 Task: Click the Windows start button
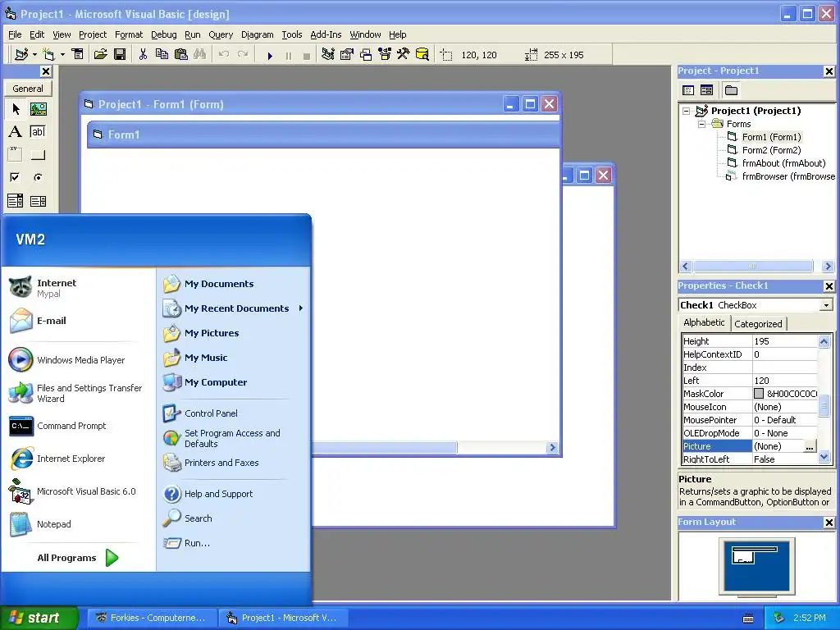point(39,618)
